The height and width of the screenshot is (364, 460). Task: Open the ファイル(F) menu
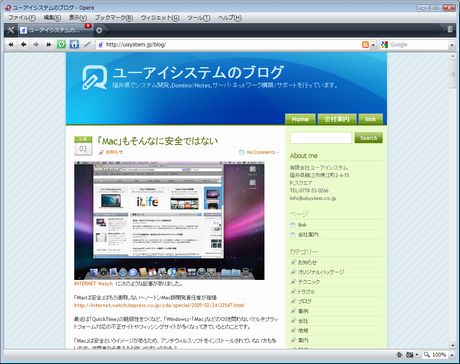click(x=22, y=18)
